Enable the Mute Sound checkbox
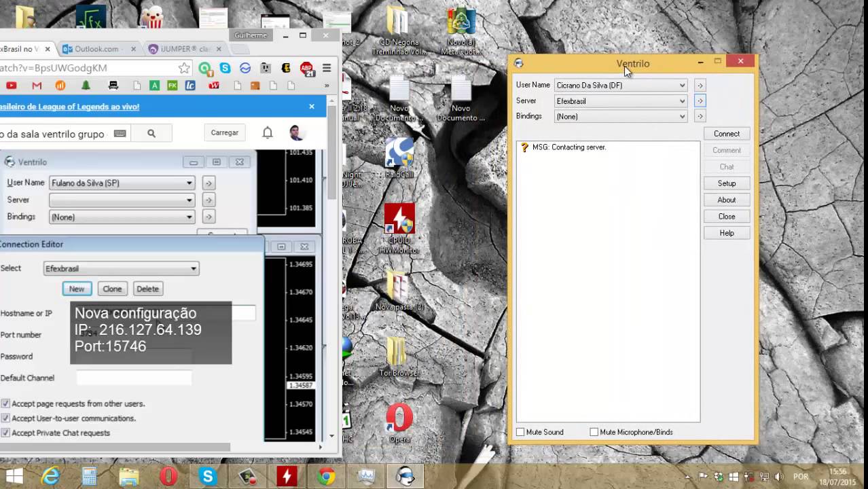 520,432
